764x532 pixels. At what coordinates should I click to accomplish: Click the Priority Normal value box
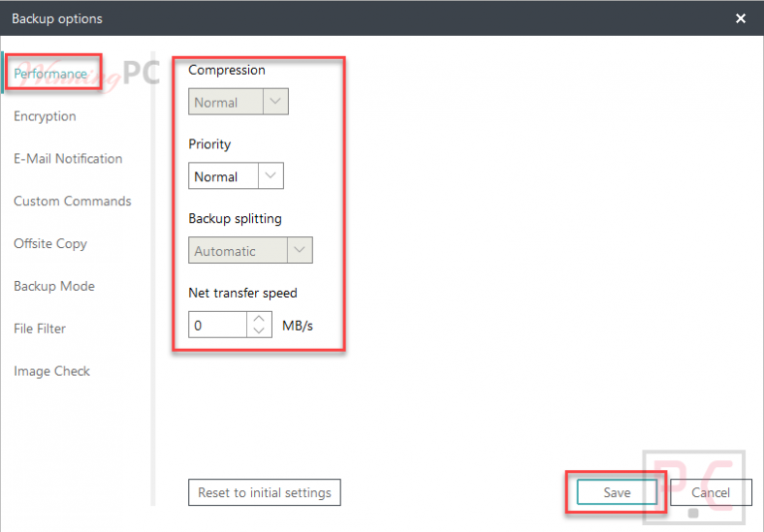(224, 175)
